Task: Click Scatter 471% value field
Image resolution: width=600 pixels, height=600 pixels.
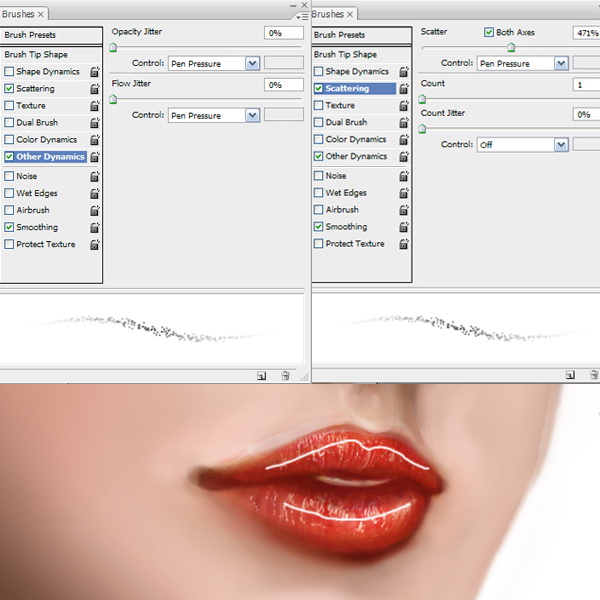Action: click(586, 33)
